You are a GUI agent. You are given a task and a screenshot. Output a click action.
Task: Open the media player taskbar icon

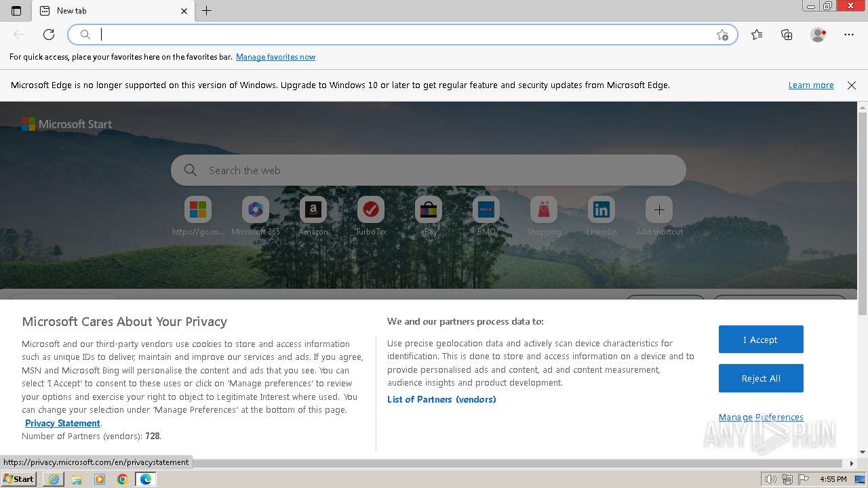point(100,479)
